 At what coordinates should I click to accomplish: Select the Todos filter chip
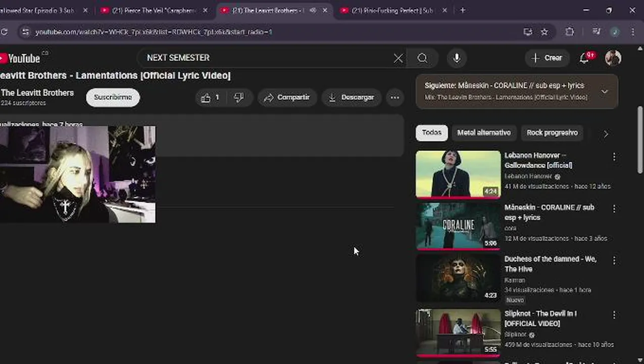point(431,133)
